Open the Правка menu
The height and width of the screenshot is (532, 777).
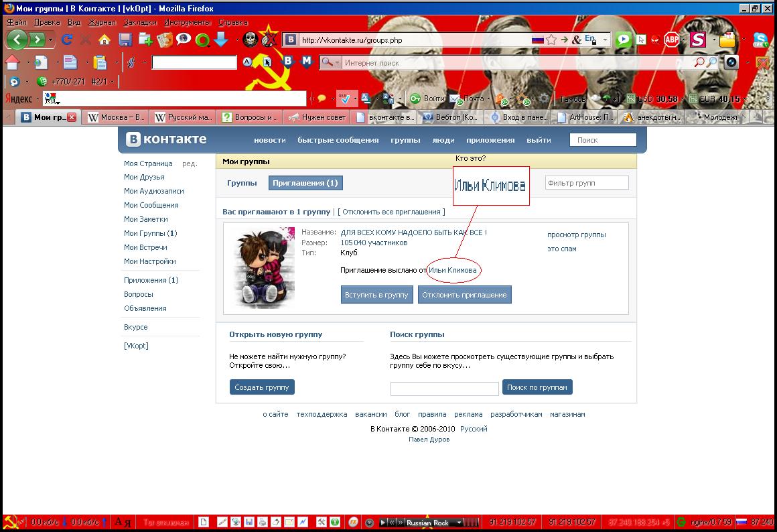47,22
